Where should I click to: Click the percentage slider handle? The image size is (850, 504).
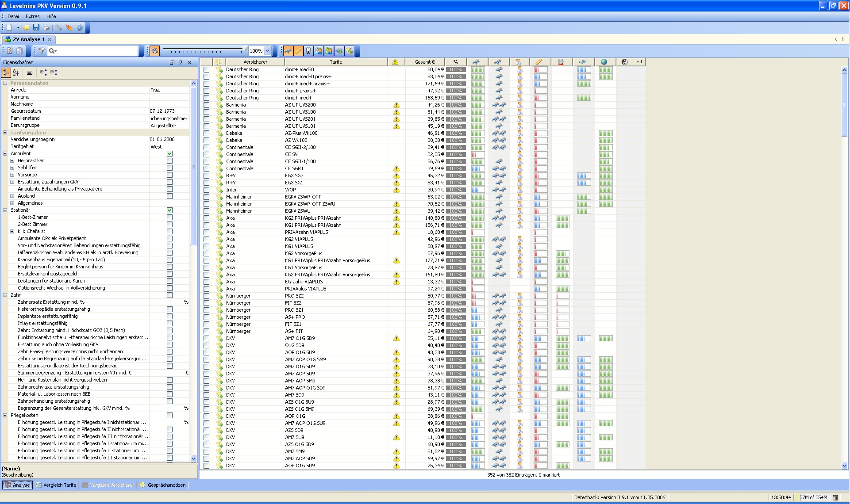(x=246, y=50)
